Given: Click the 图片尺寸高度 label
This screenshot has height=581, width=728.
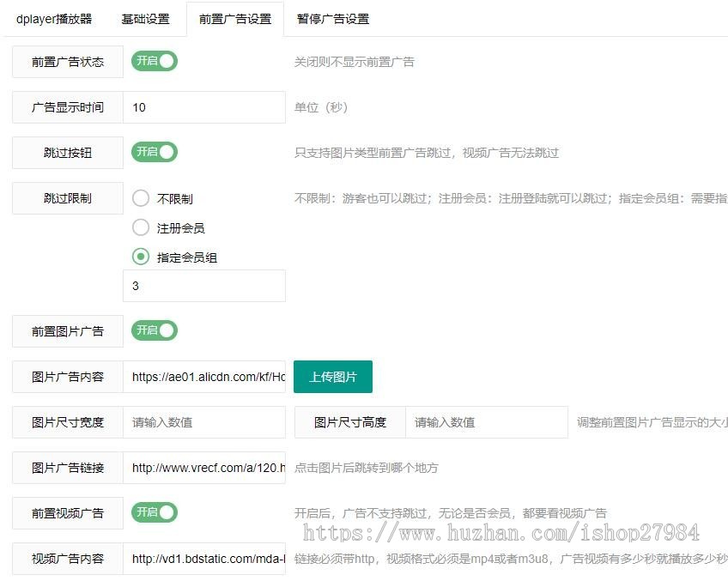Looking at the screenshot, I should click(350, 422).
